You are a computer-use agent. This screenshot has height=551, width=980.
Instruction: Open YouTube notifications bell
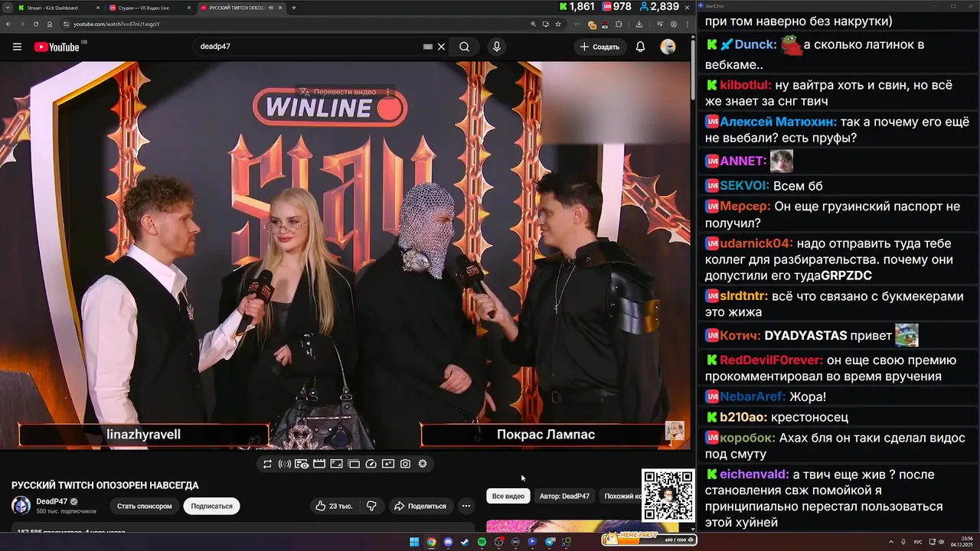point(640,47)
